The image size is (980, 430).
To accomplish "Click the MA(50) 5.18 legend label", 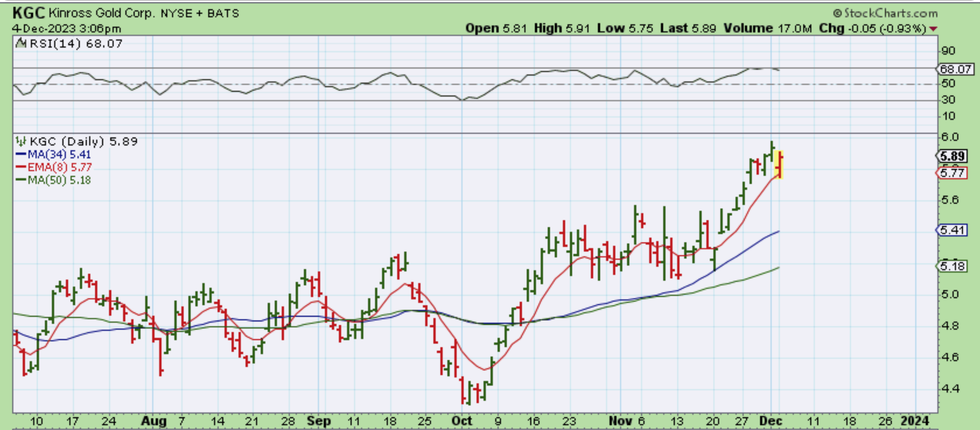I will tap(59, 180).
